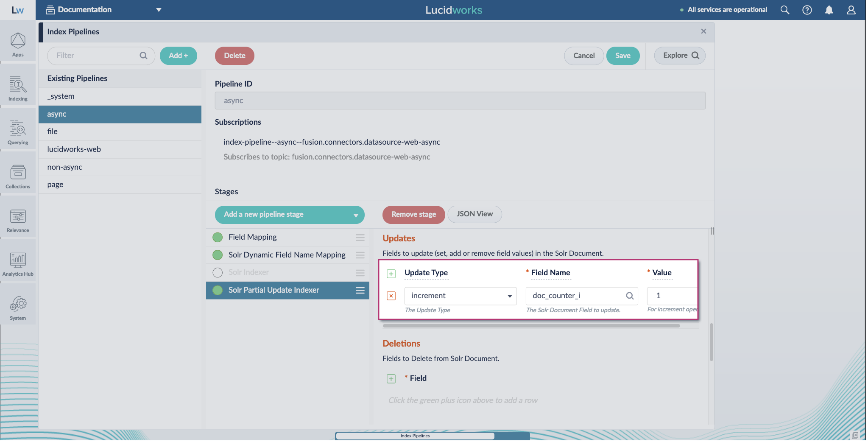Click the drag handle for Solr Partial Update Indexer
Screen dimensions: 868x442
click(360, 290)
